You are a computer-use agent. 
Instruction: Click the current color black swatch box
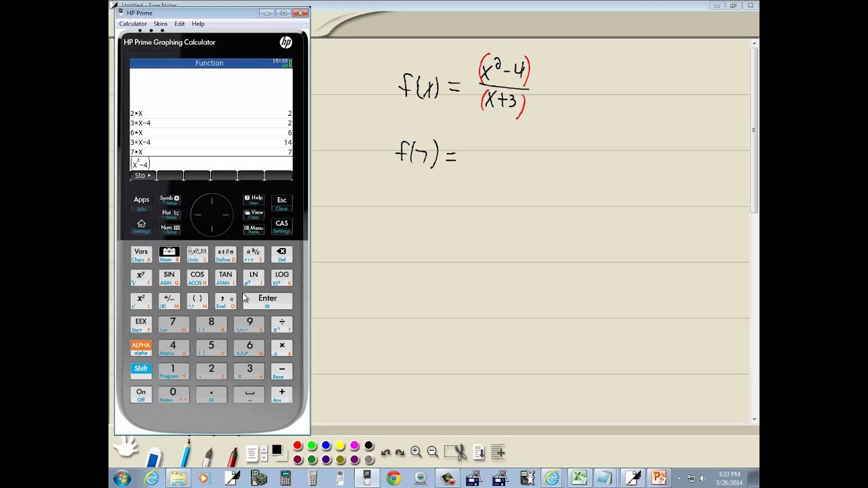coord(277,450)
